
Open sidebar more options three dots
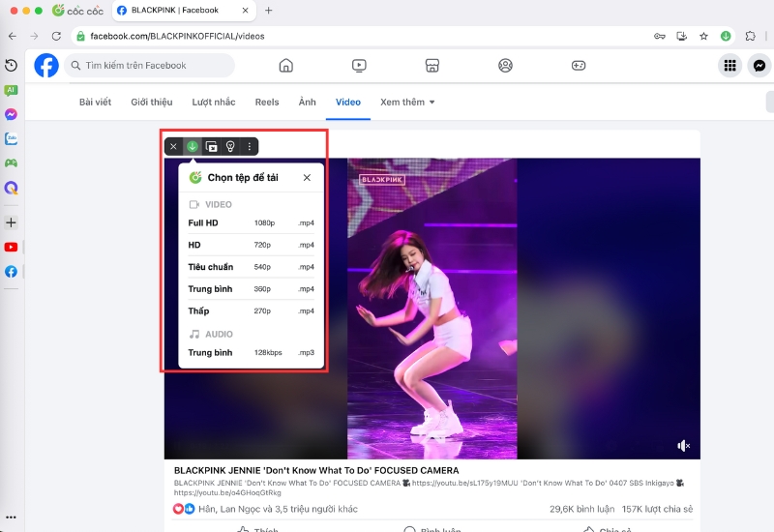(x=11, y=517)
